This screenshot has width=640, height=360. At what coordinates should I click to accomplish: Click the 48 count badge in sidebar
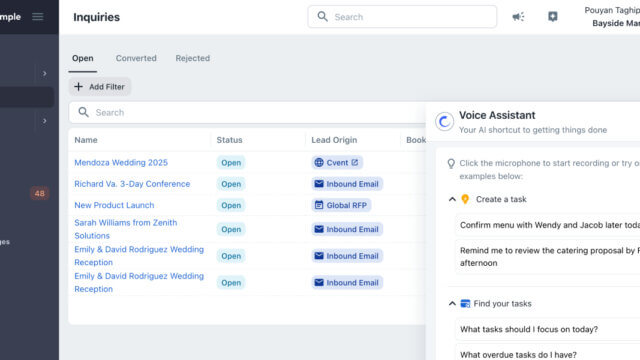40,193
